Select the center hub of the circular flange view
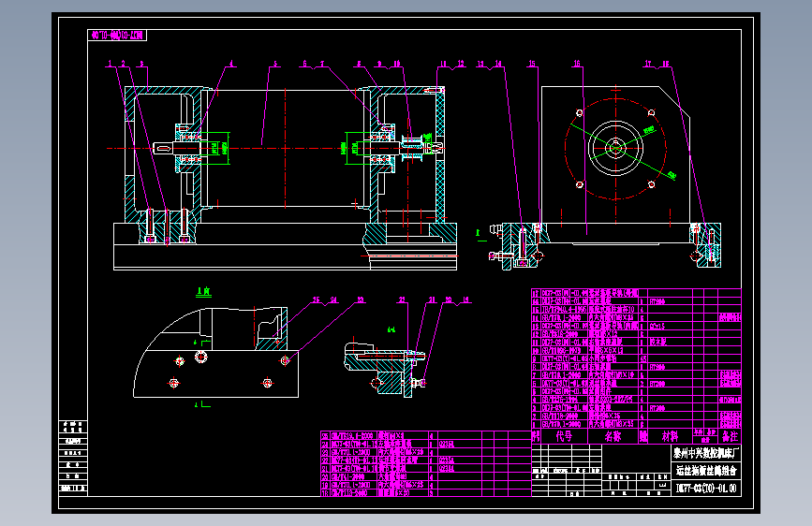Screen dimensions: 812x526 pos(615,149)
